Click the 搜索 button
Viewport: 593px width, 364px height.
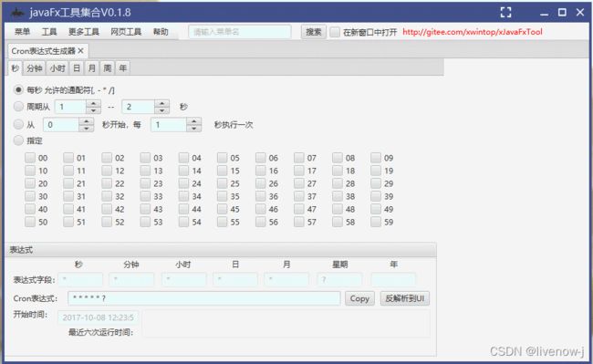(x=314, y=32)
